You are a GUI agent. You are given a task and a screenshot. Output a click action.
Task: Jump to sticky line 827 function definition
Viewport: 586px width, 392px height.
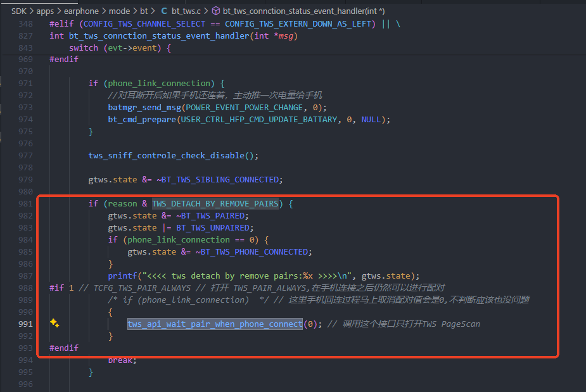click(x=174, y=36)
